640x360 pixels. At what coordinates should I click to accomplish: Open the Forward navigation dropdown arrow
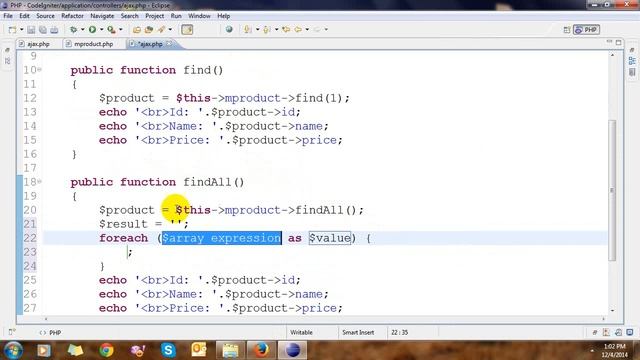click(x=326, y=30)
